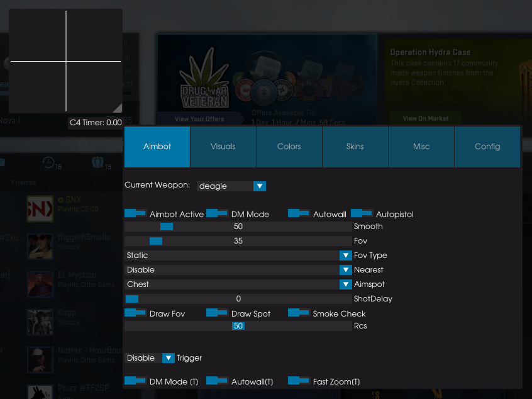532x399 pixels.
Task: Expand the Fov Type dropdown arrow
Action: click(x=345, y=256)
